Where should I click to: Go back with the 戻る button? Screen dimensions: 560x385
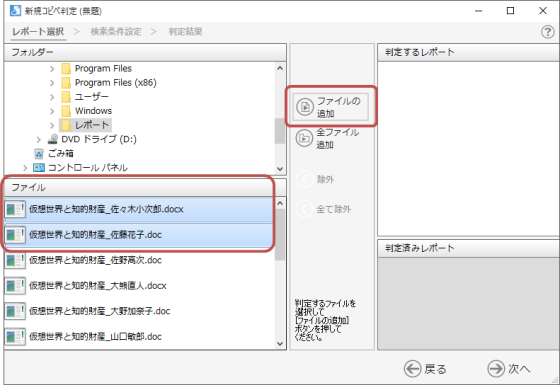pos(425,369)
